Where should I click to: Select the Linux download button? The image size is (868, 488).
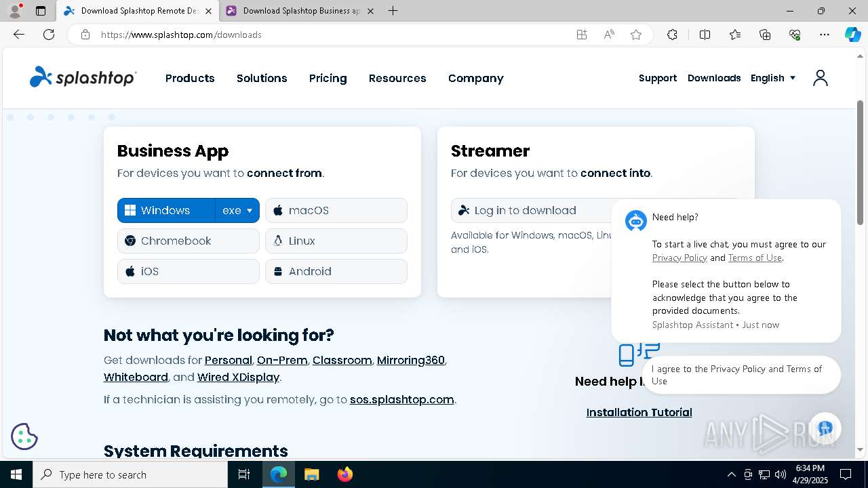(x=336, y=241)
